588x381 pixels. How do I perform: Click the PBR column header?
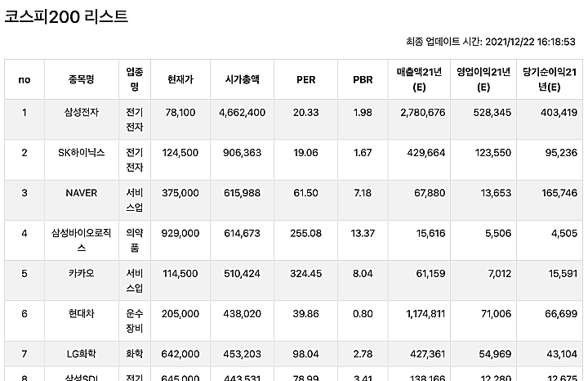coord(363,79)
